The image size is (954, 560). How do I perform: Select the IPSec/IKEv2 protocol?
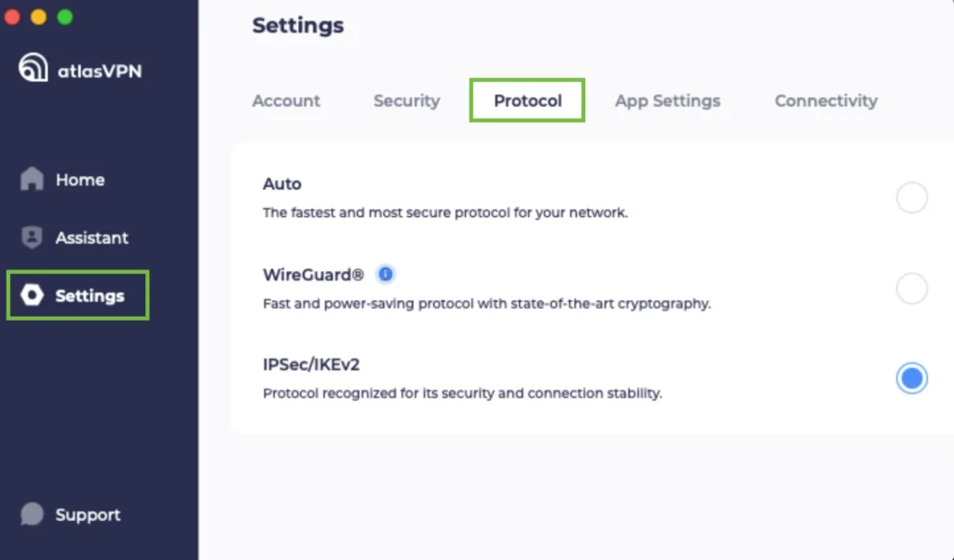coord(911,378)
